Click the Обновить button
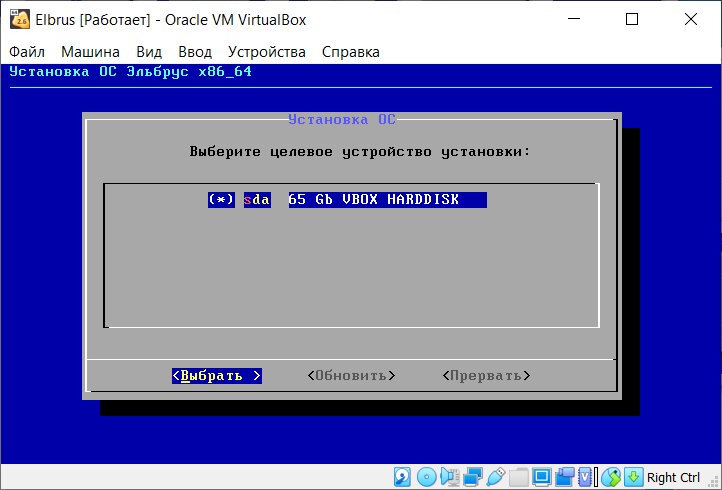Image resolution: width=722 pixels, height=490 pixels. pos(351,376)
